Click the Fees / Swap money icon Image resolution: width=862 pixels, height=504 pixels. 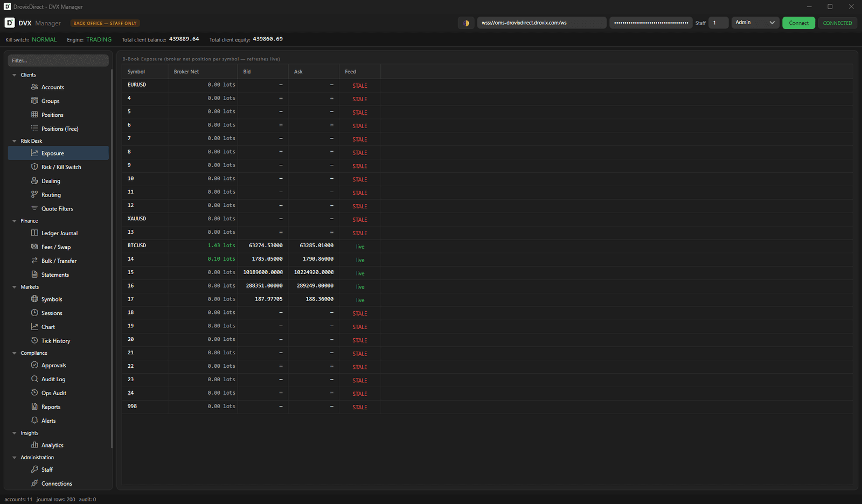pos(34,247)
